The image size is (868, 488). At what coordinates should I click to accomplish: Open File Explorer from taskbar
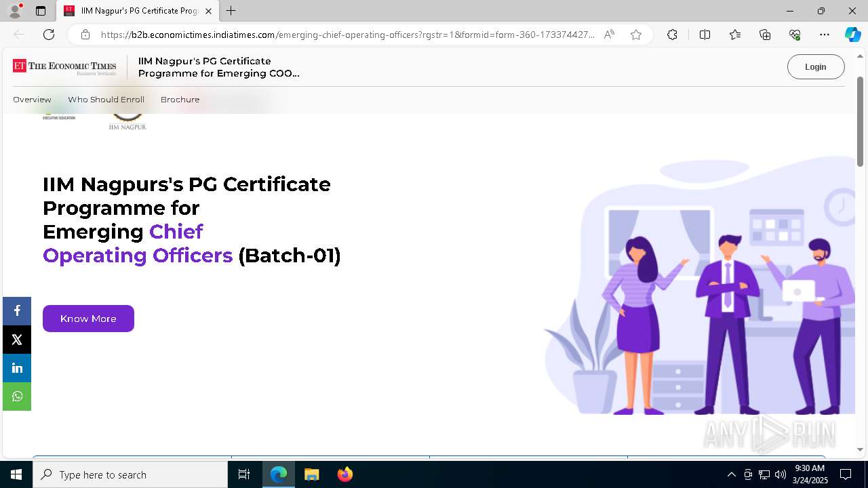(x=311, y=474)
